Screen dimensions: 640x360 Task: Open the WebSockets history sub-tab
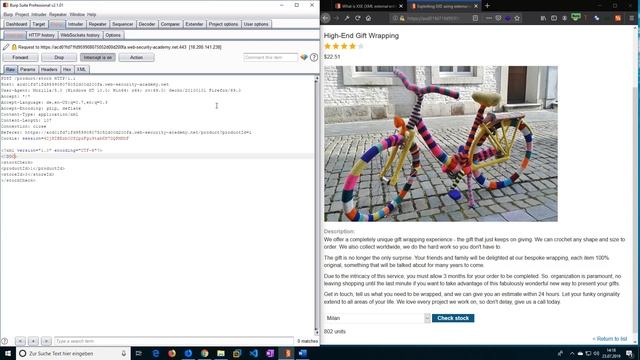tap(80, 35)
